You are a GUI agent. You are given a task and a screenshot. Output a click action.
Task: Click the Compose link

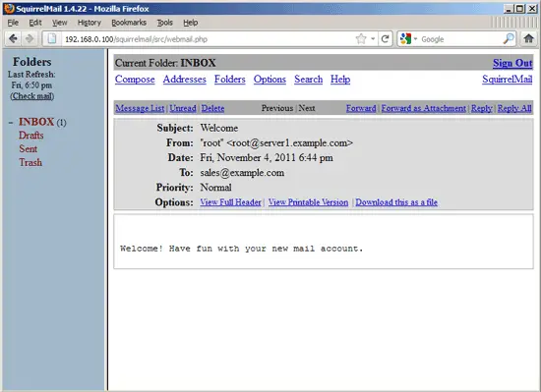click(x=135, y=80)
